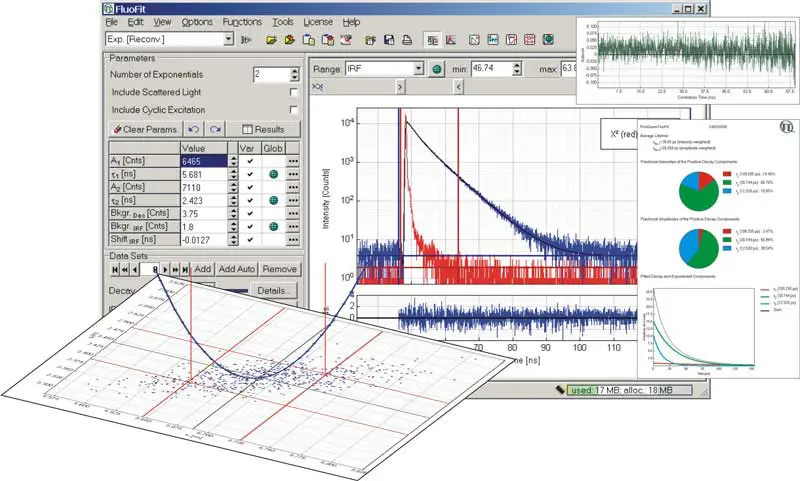Click the Clear Params button
This screenshot has width=800, height=481.
tap(146, 130)
